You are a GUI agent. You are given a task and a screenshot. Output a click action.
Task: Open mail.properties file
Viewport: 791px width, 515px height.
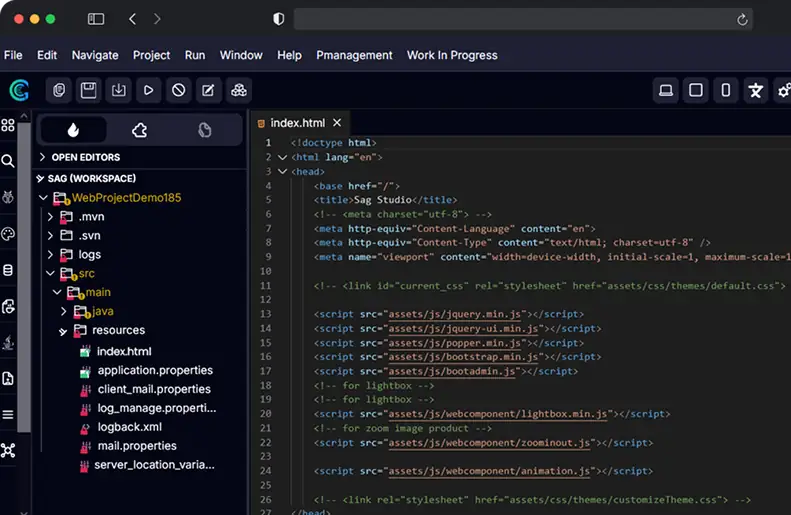[137, 446]
